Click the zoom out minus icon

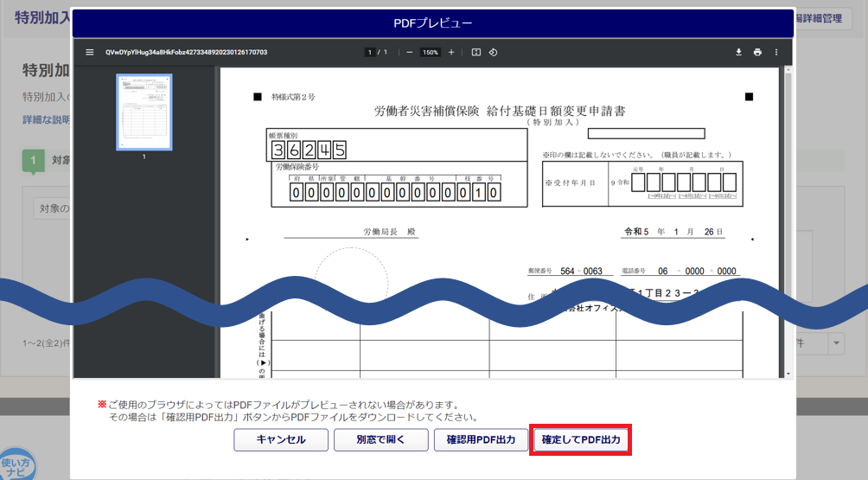[x=409, y=52]
